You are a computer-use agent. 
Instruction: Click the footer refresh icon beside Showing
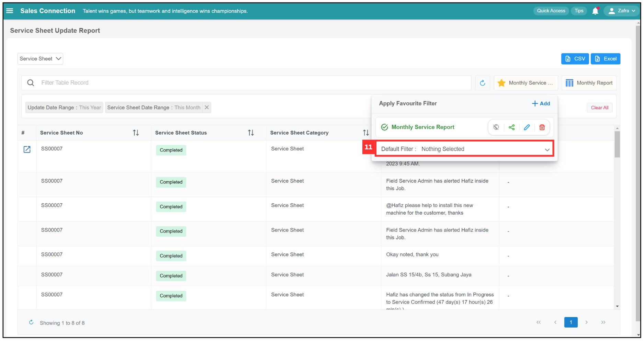coord(31,322)
